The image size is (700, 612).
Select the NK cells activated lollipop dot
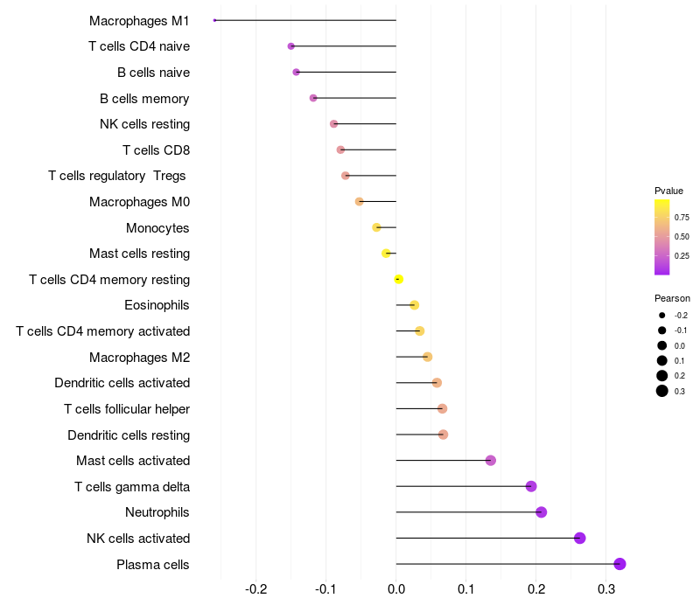[579, 538]
